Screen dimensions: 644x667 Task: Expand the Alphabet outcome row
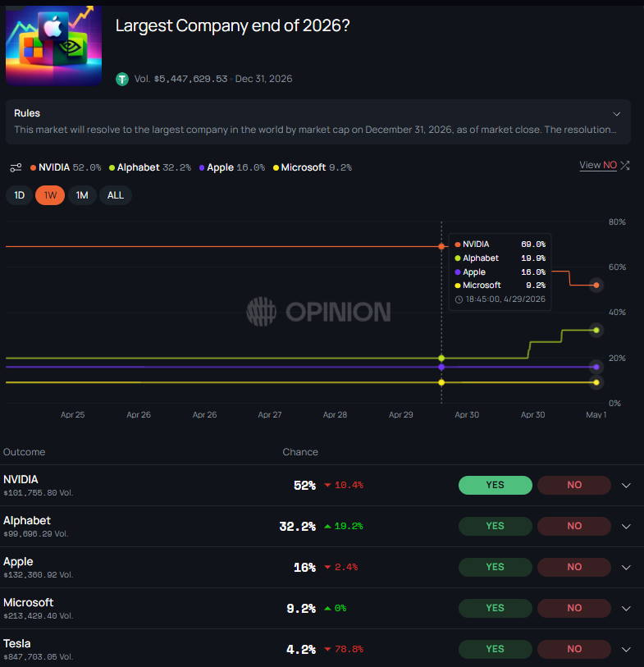(626, 527)
